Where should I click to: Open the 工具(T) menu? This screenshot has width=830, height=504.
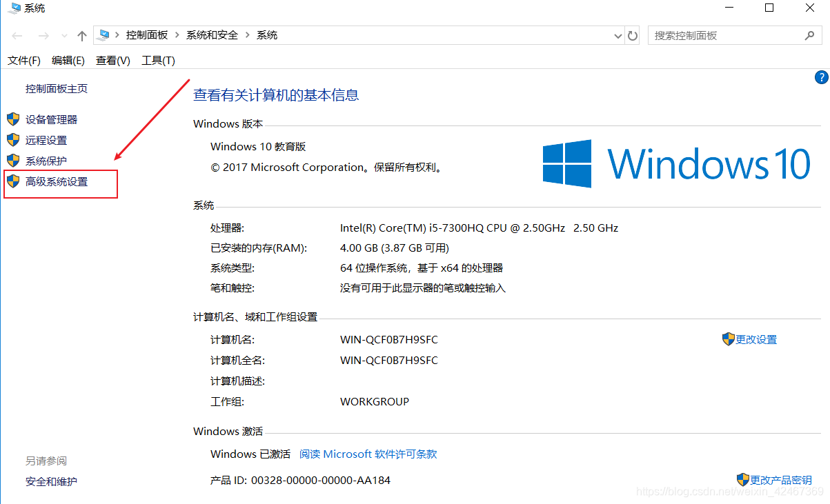tap(159, 61)
